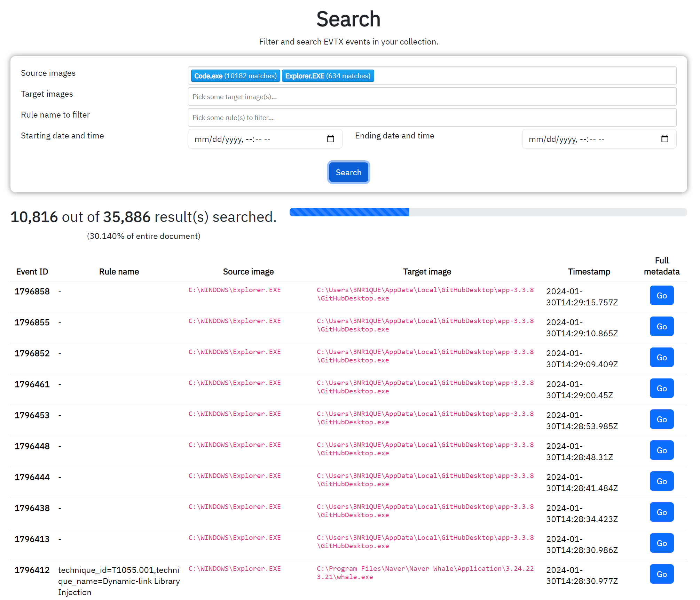
Task: Open the Target images selector
Action: [x=432, y=97]
